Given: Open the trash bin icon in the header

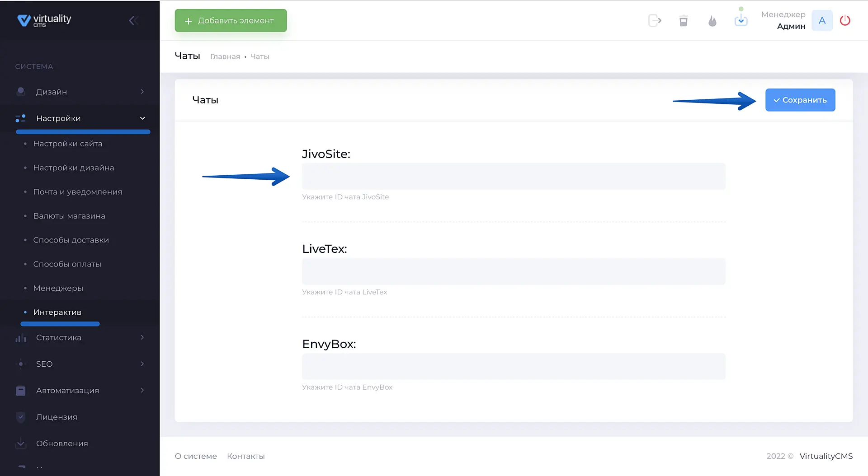Looking at the screenshot, I should 684,21.
